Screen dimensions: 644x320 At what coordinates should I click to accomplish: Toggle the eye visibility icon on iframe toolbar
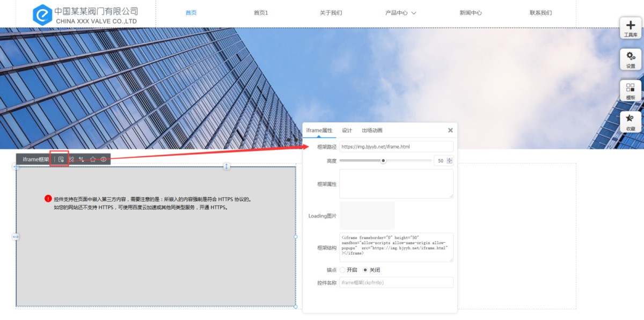(104, 159)
